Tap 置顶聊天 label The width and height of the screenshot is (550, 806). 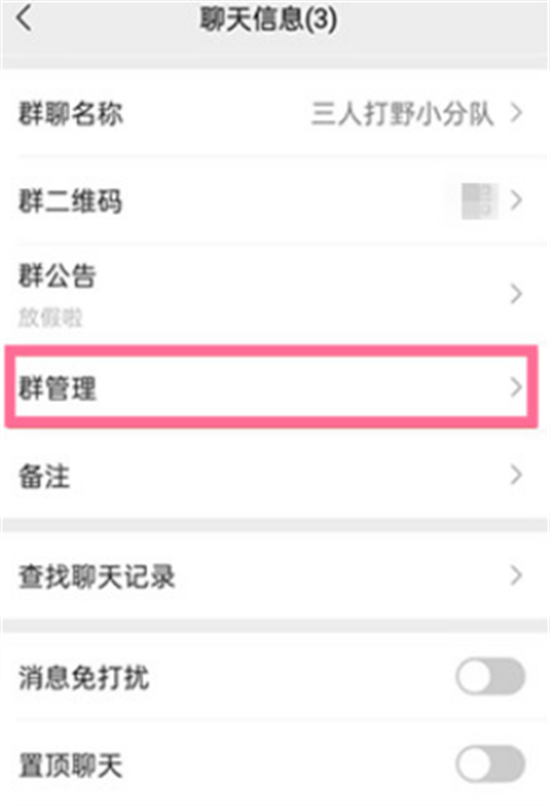pos(70,765)
